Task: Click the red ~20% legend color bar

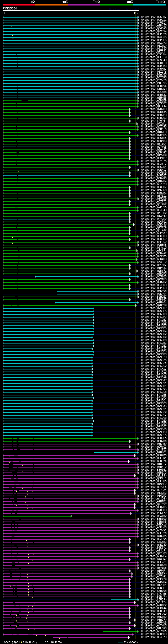Action: pos(19,5)
